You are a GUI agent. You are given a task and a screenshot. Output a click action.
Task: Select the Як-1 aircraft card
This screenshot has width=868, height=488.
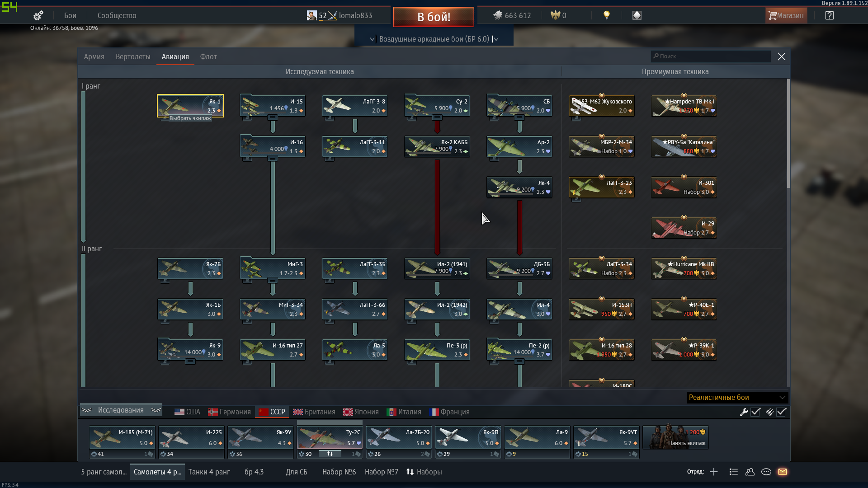tap(190, 106)
